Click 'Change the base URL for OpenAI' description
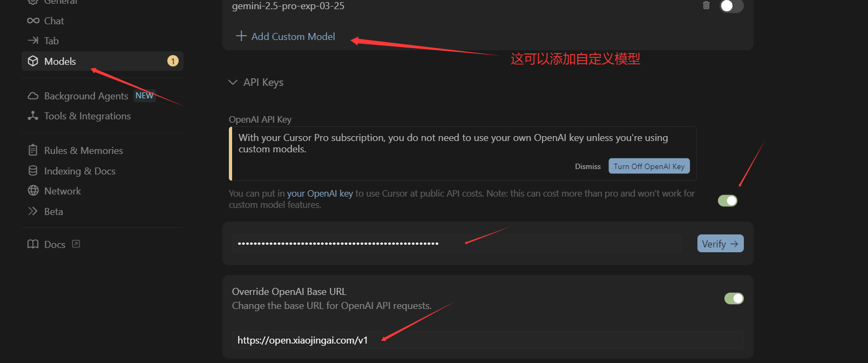 pyautogui.click(x=331, y=306)
